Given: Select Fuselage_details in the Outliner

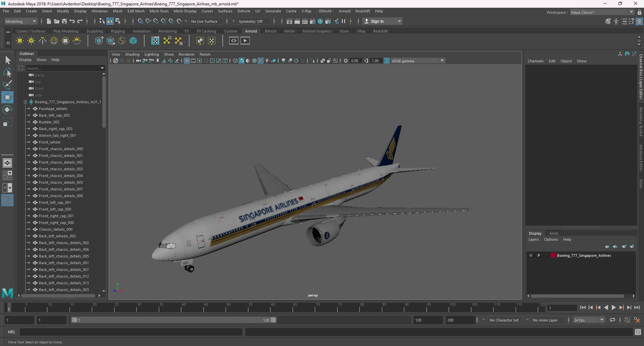Looking at the screenshot, I should [53, 109].
